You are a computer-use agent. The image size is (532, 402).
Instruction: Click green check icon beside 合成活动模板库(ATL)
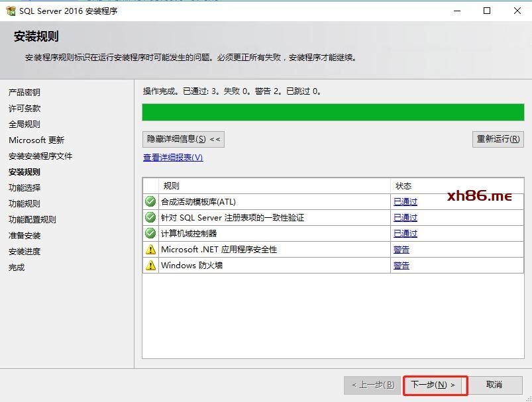[150, 201]
